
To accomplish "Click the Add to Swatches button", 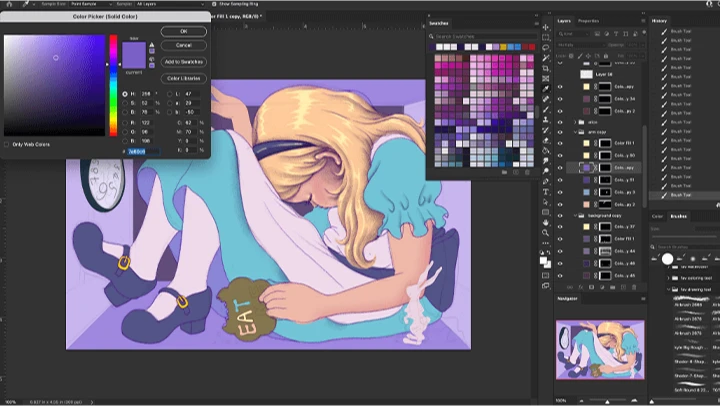I will pyautogui.click(x=184, y=62).
